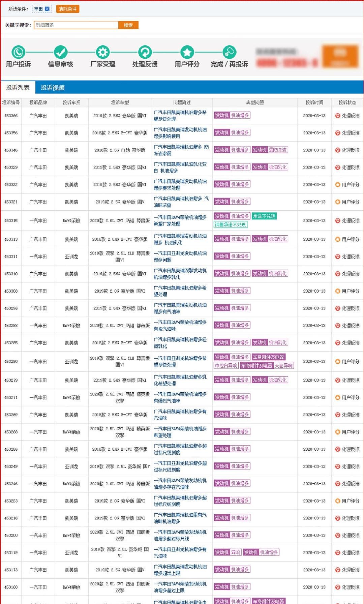Open complaint 453173 description about 增多超出上限
The width and height of the screenshot is (364, 604).
180,570
